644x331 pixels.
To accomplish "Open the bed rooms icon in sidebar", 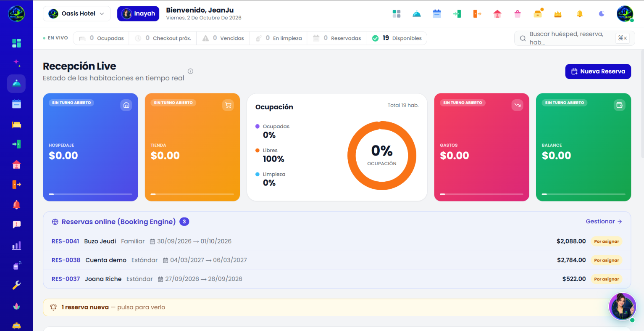I will coord(16,124).
